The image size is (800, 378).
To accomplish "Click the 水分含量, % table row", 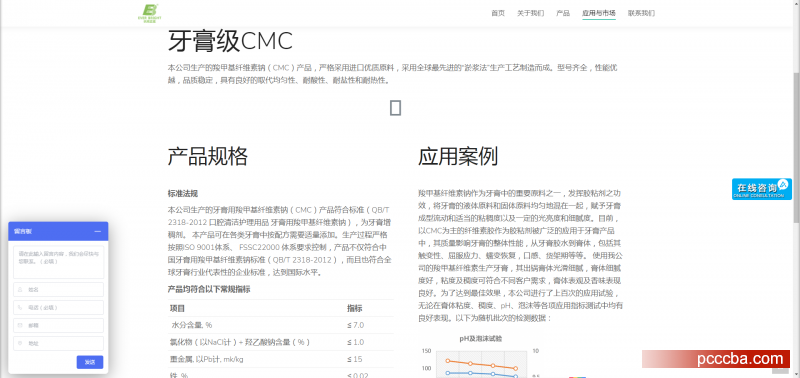I will pos(281,325).
